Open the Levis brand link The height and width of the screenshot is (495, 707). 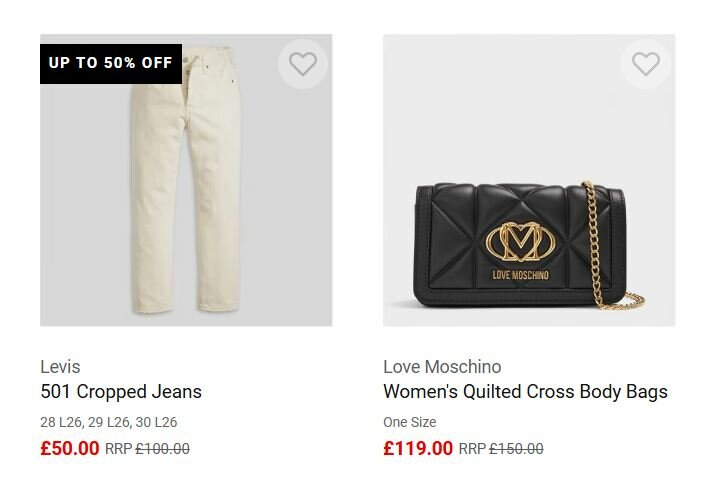[60, 366]
